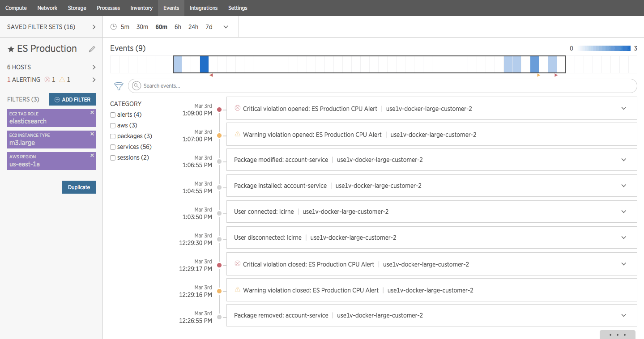Enable the alerts category checkbox

click(x=113, y=114)
